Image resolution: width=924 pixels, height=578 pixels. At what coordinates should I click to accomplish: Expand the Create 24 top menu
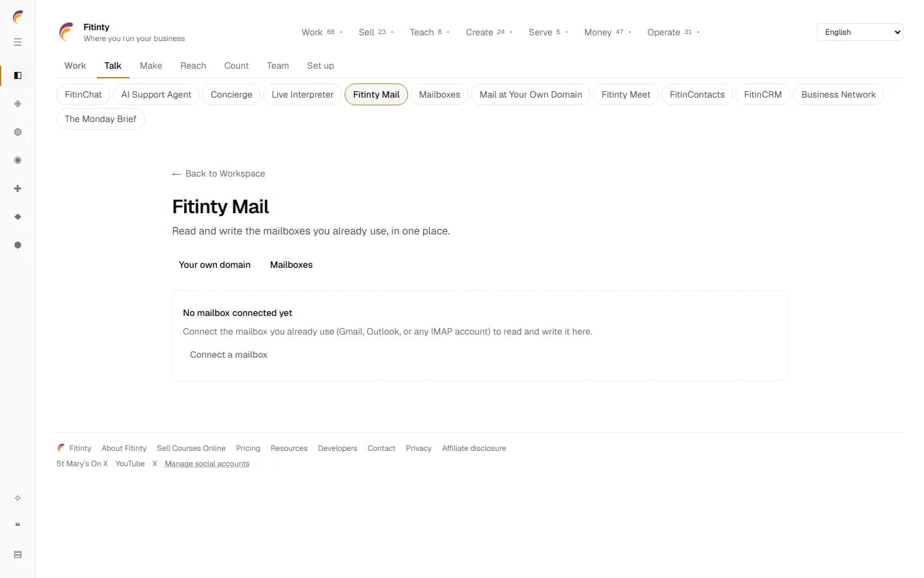489,32
